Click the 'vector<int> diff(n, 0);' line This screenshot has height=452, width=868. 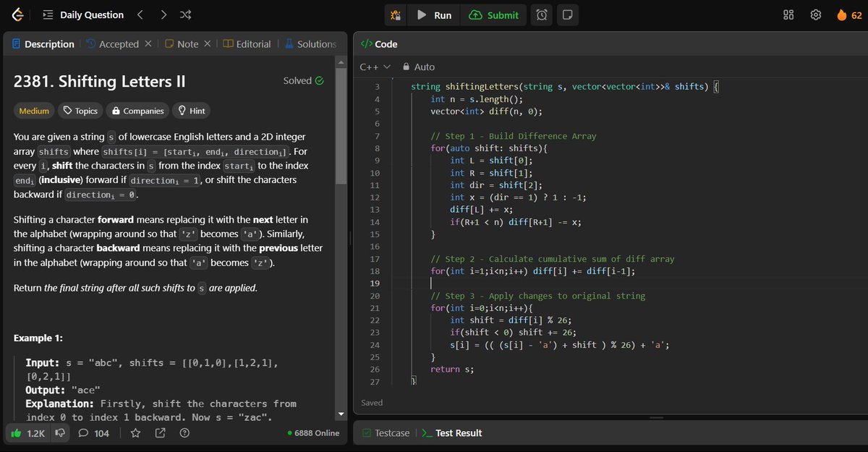click(486, 111)
